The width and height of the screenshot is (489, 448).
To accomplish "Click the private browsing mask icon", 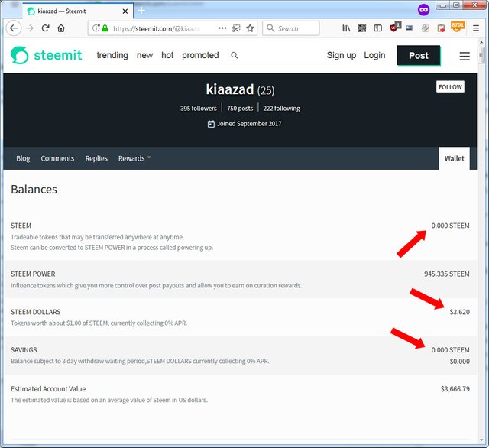I will [x=423, y=10].
